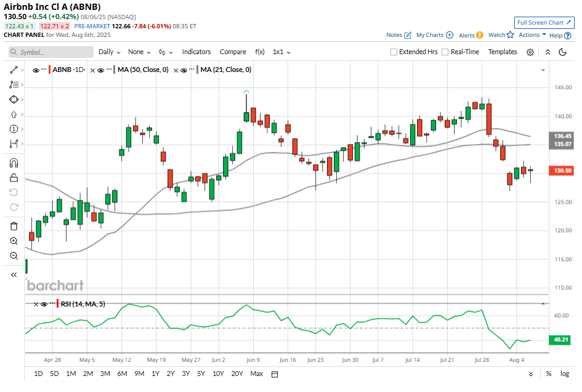582x392 pixels.
Task: Select the 5Y time range
Action: [201, 374]
